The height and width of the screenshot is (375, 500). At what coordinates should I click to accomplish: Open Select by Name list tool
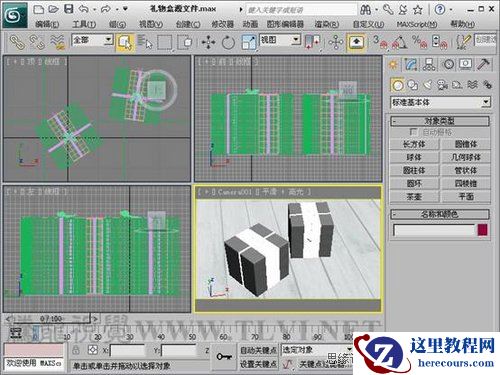click(x=145, y=42)
